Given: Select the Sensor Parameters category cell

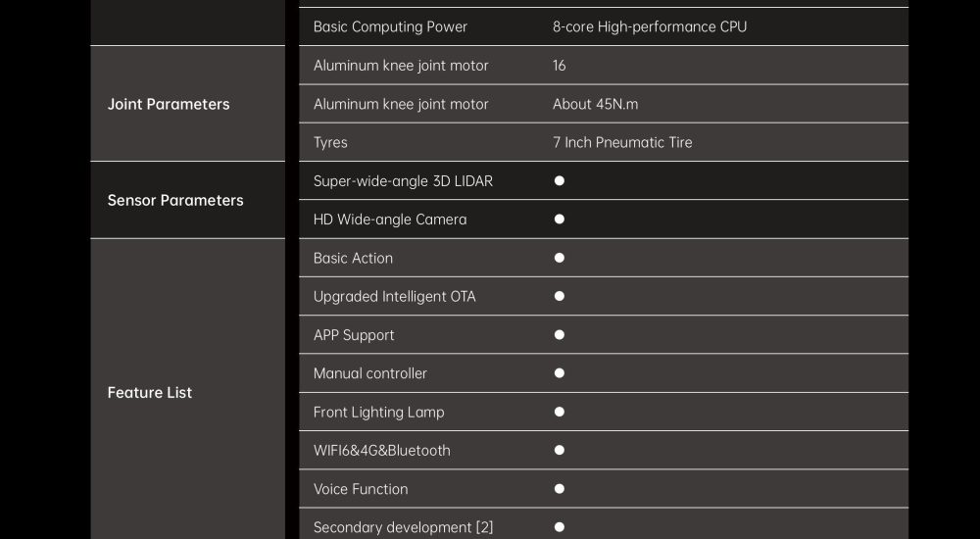Looking at the screenshot, I should coord(187,200).
